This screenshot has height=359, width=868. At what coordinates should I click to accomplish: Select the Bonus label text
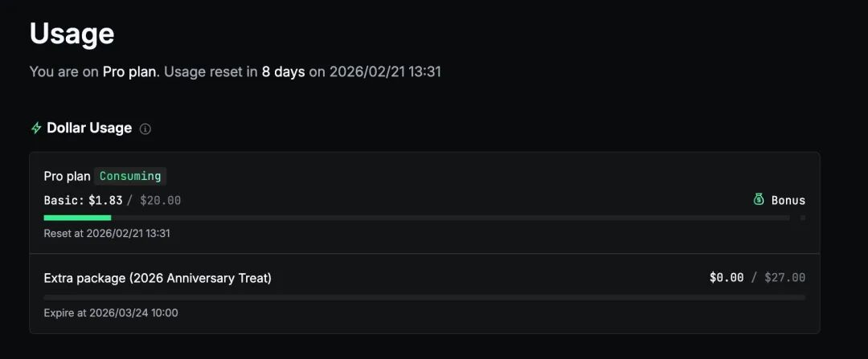[788, 200]
